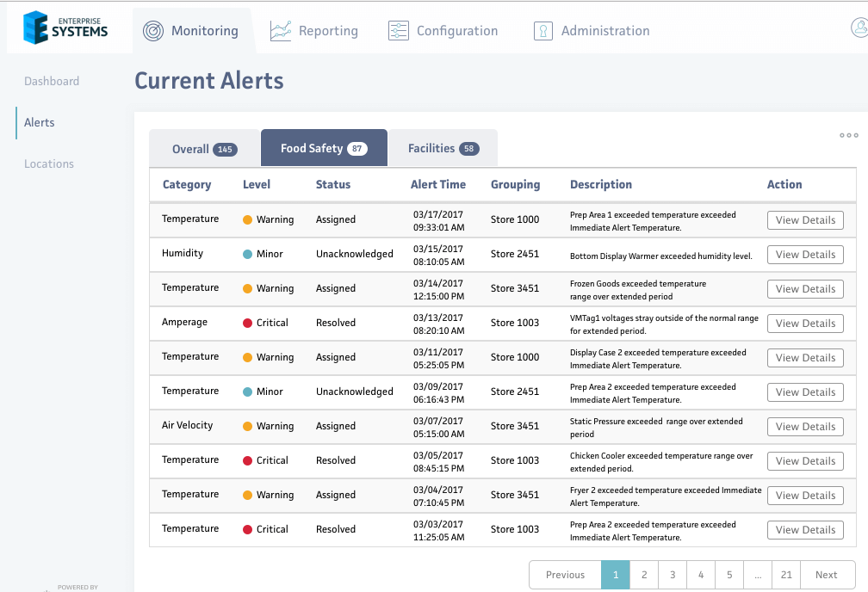Go to page 1 of alerts

click(x=616, y=575)
